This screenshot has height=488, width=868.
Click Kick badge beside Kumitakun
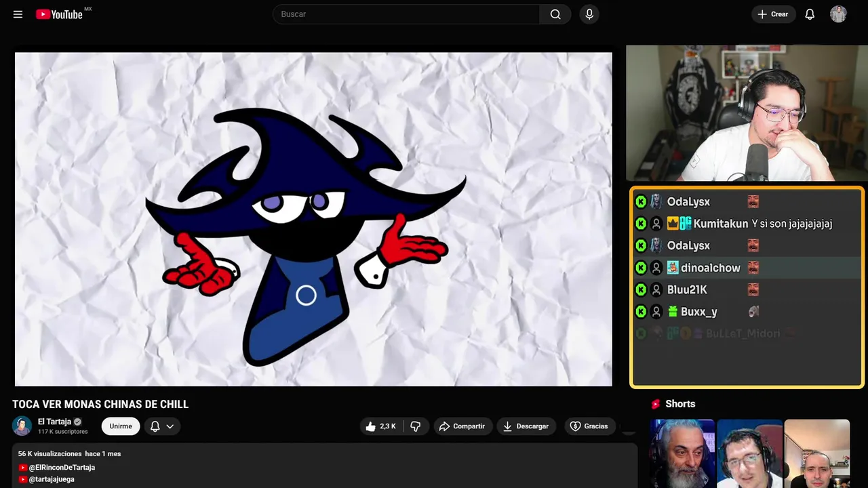click(641, 224)
